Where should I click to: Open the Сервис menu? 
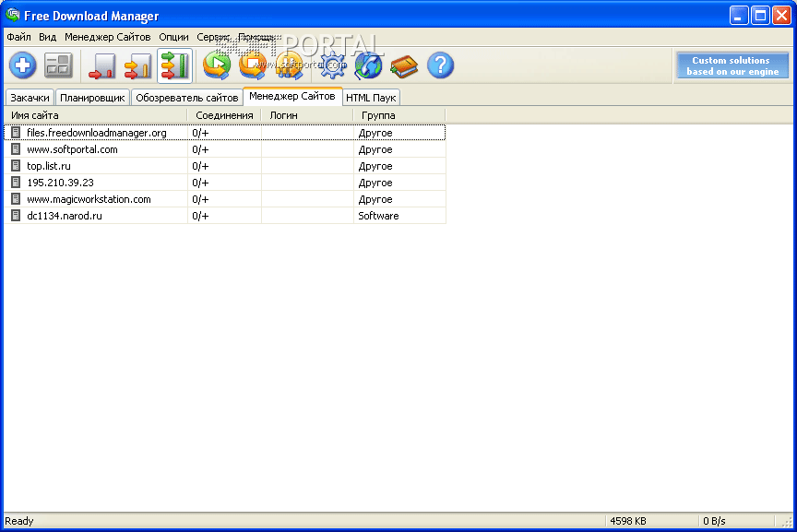point(213,37)
